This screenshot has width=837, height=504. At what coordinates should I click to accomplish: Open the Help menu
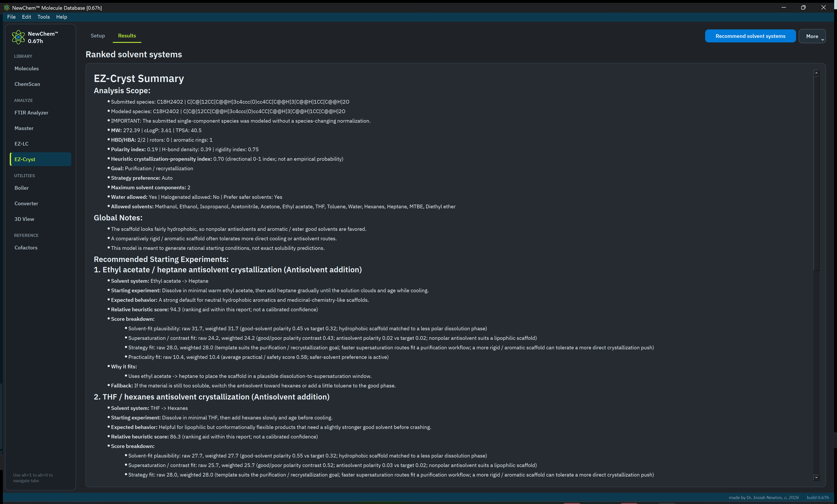coord(61,17)
